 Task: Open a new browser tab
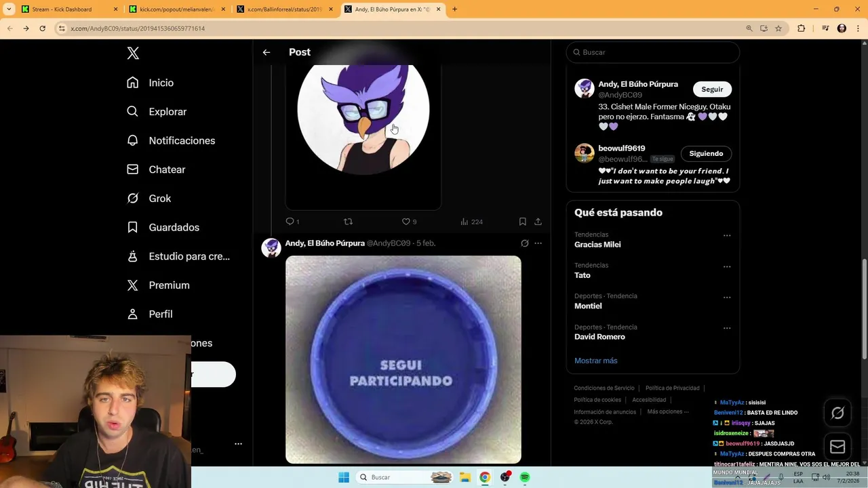[x=454, y=9]
